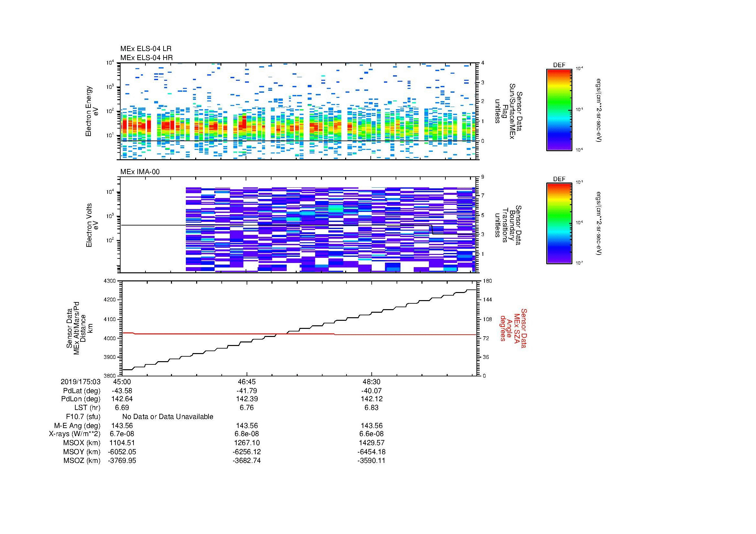This screenshot has width=756, height=534.
Task: Click the PdLon (deg) row label
Action: [x=81, y=399]
